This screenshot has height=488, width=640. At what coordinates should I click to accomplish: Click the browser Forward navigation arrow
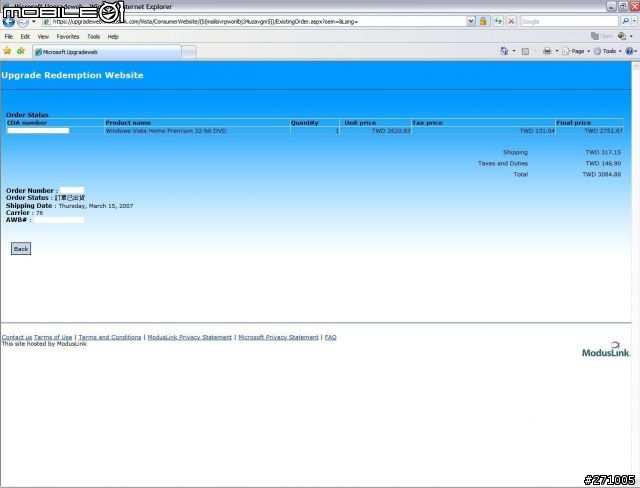point(23,22)
